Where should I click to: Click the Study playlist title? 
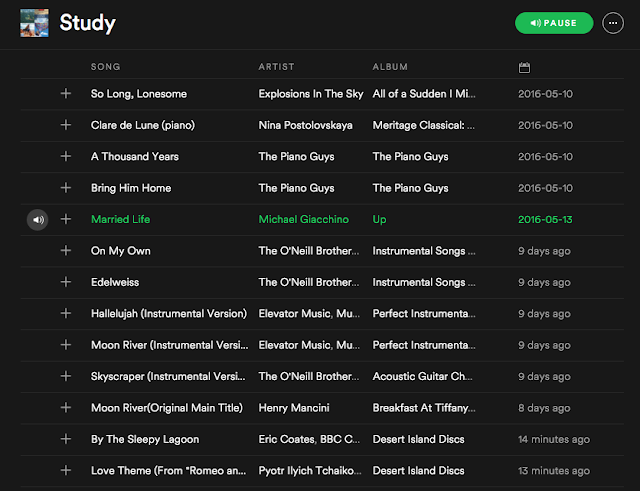[87, 23]
